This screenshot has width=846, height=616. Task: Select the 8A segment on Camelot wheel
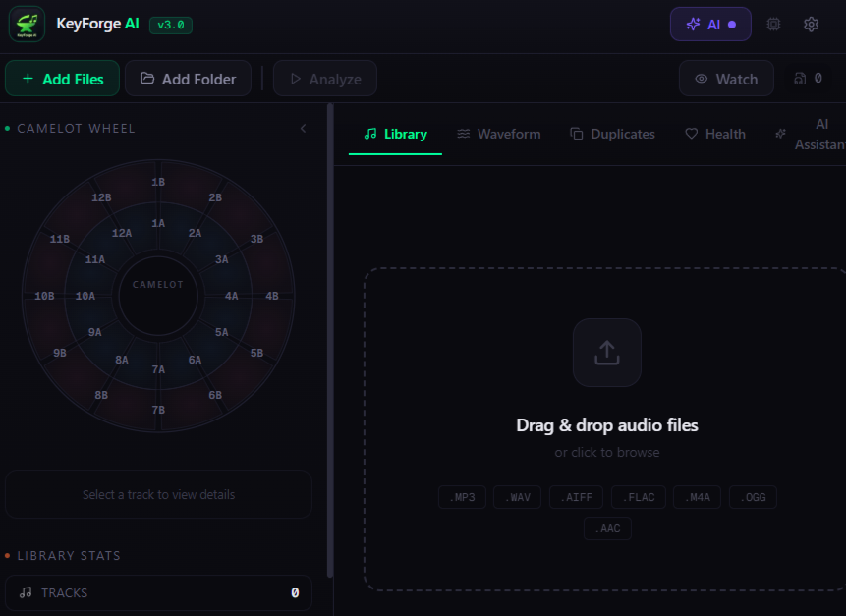tap(122, 360)
